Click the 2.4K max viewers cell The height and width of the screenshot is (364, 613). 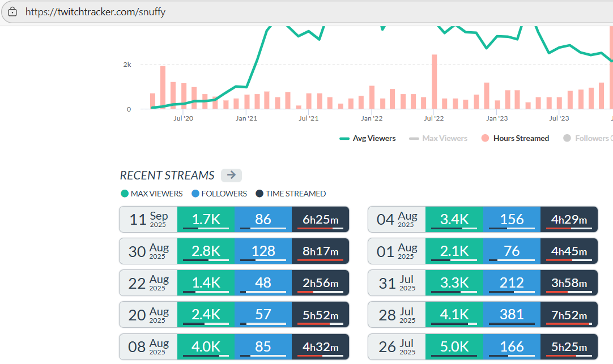[x=206, y=314]
